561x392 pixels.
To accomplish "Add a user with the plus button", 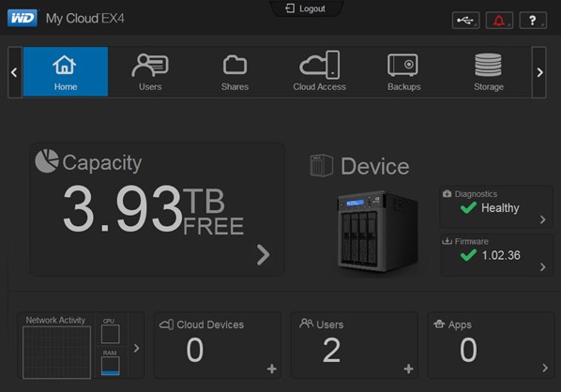I will tap(409, 369).
